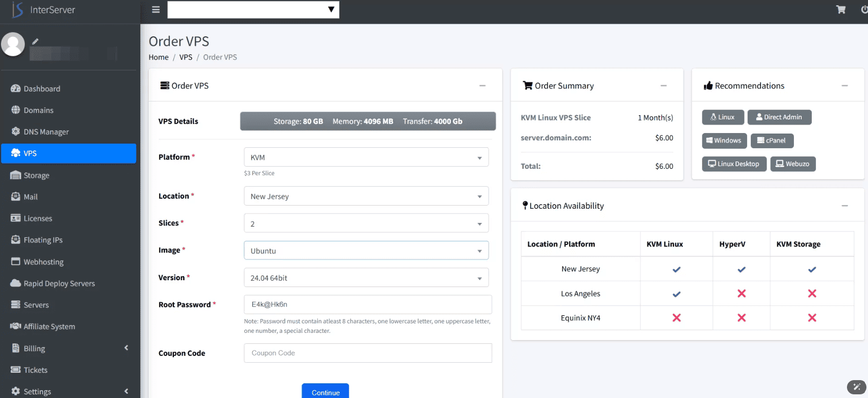
Task: Click the InterServer logo
Action: pyautogui.click(x=44, y=9)
